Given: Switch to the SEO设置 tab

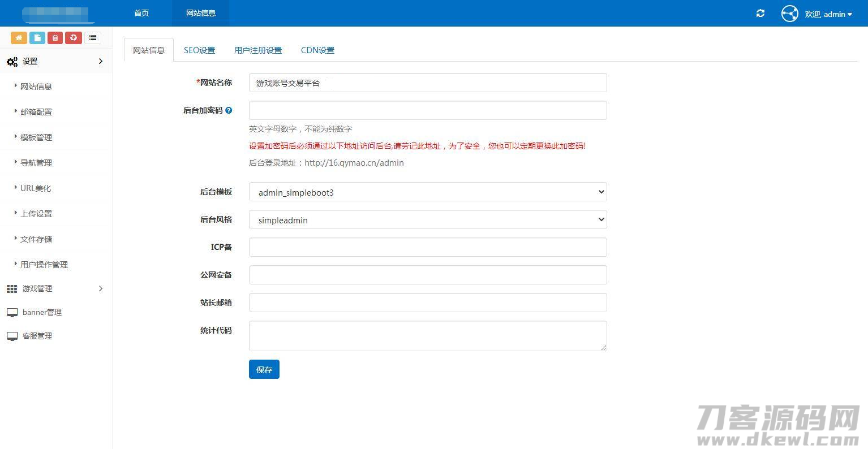Looking at the screenshot, I should point(199,50).
